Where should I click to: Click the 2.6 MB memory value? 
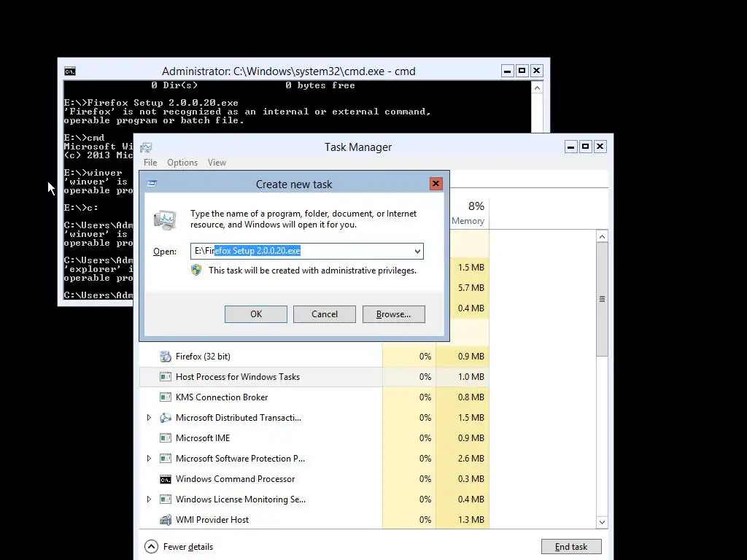471,459
